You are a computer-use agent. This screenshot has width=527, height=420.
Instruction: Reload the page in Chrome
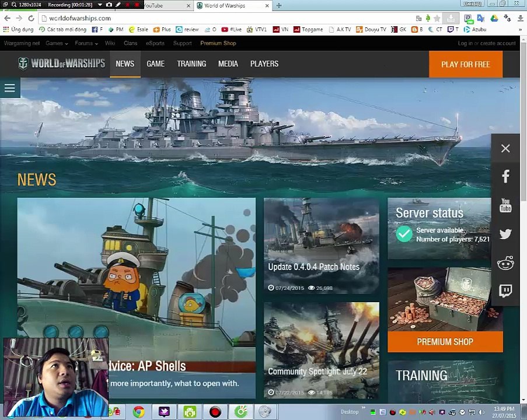pyautogui.click(x=32, y=18)
